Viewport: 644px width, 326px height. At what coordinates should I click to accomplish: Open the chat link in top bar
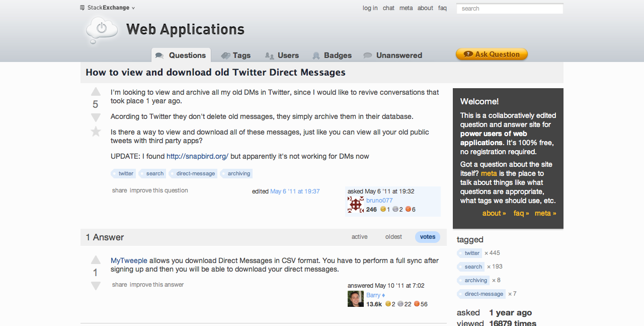coord(388,8)
